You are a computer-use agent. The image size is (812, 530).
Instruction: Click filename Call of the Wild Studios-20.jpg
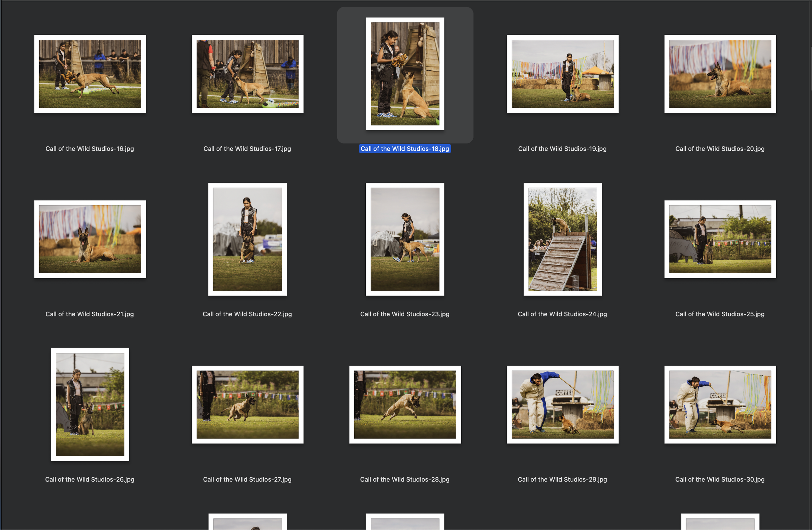(x=720, y=149)
